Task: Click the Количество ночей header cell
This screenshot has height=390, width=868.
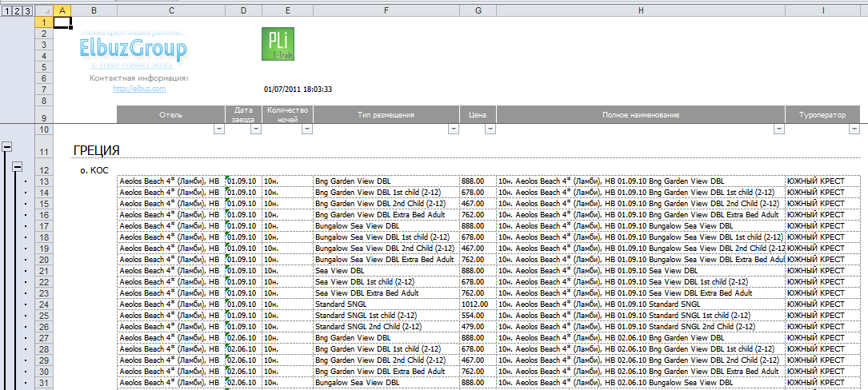Action: 288,115
